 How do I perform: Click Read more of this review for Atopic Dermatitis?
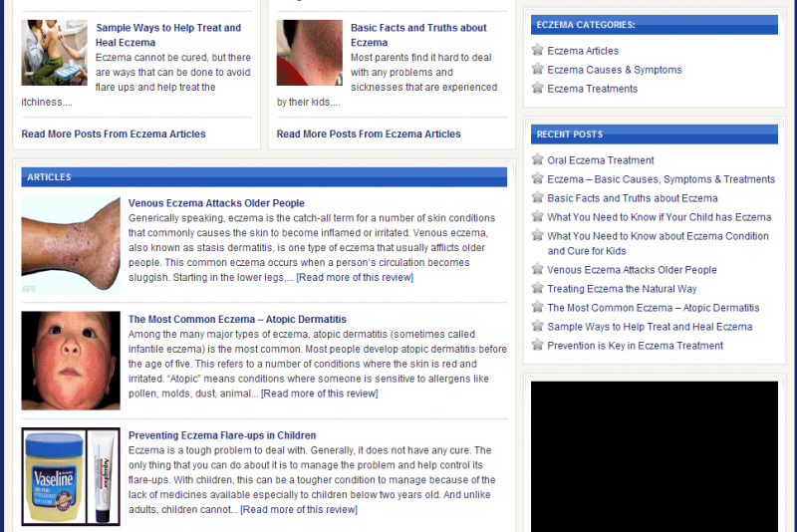pyautogui.click(x=319, y=394)
